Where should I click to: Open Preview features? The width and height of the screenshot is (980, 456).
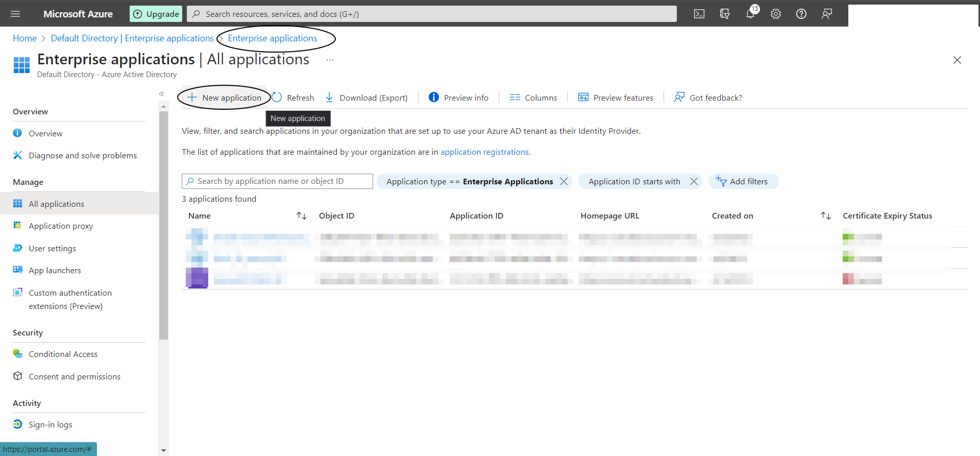click(616, 98)
